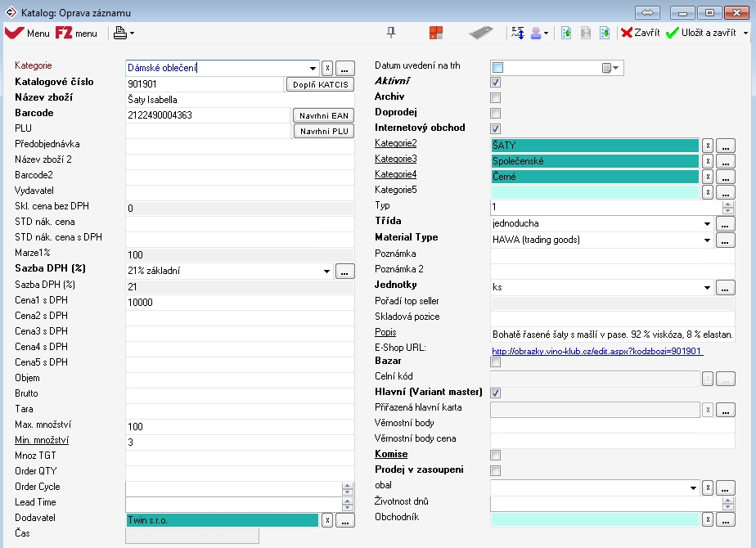
Task: Clear the Kategorie field with x button
Action: coord(327,68)
